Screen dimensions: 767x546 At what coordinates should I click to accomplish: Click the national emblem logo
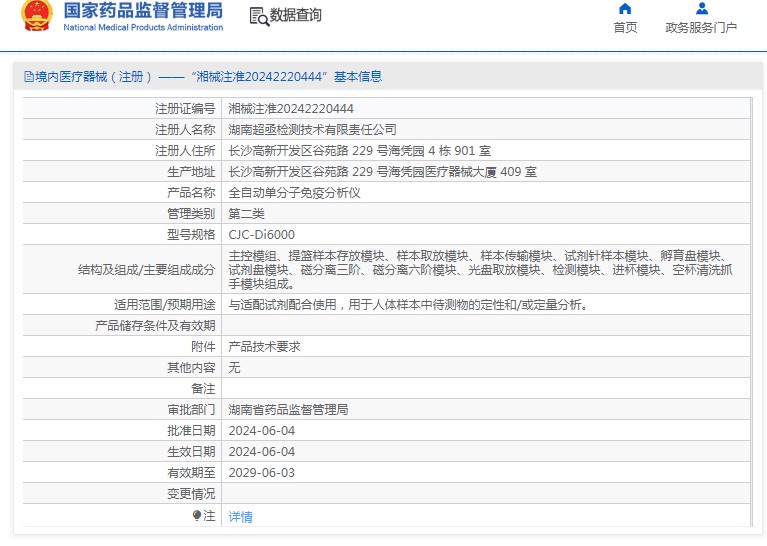(x=37, y=15)
